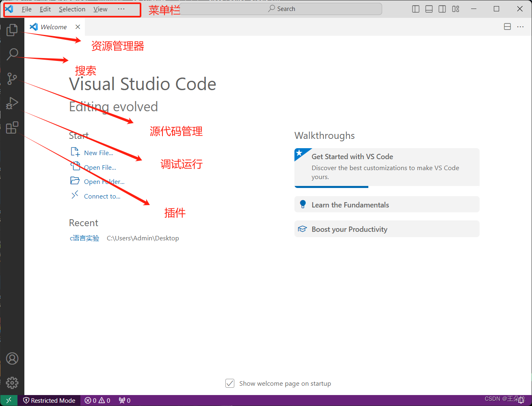532x406 pixels.
Task: Click the Connect to link
Action: 102,197
